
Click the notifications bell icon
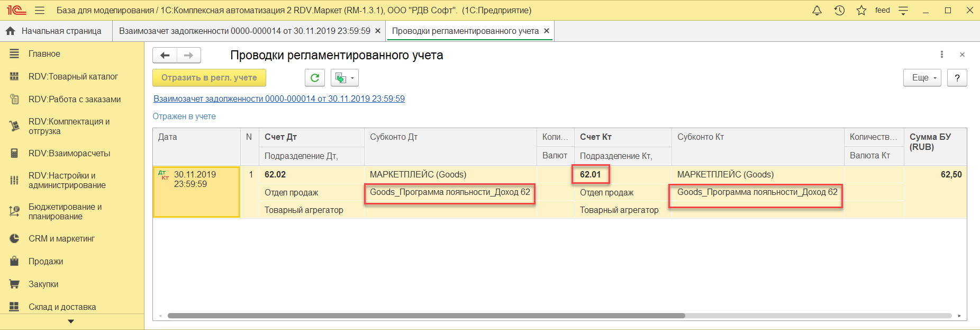(x=817, y=11)
